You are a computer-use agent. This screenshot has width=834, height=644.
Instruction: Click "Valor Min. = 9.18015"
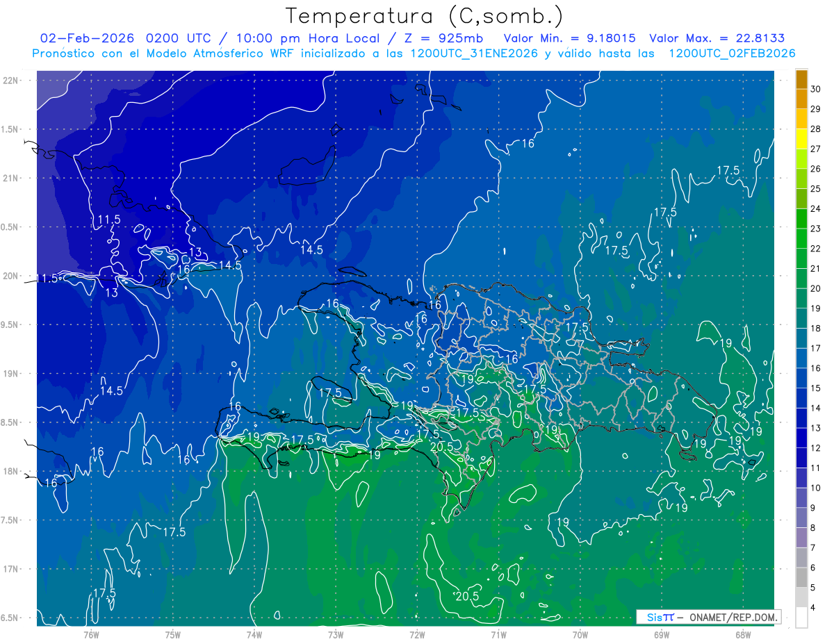pyautogui.click(x=569, y=38)
